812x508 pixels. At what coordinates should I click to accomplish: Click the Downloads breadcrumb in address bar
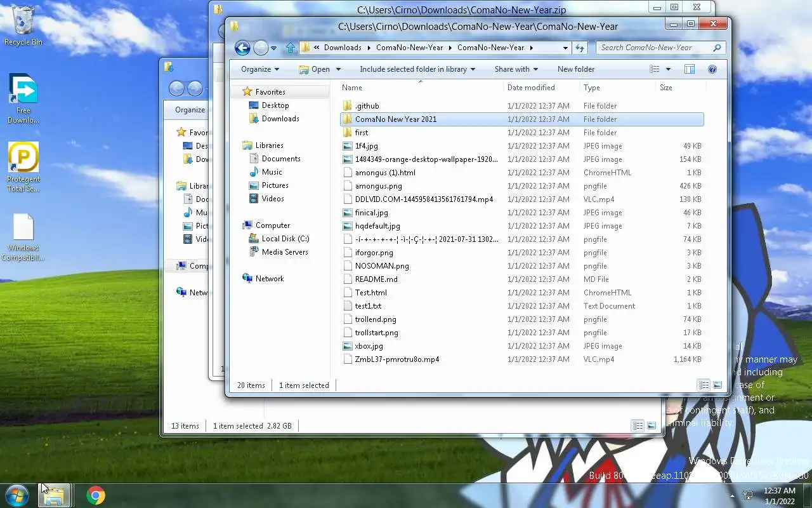coord(343,48)
